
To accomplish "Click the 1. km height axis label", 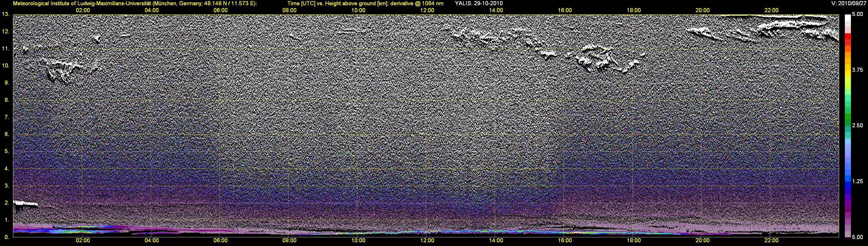I will pos(7,220).
